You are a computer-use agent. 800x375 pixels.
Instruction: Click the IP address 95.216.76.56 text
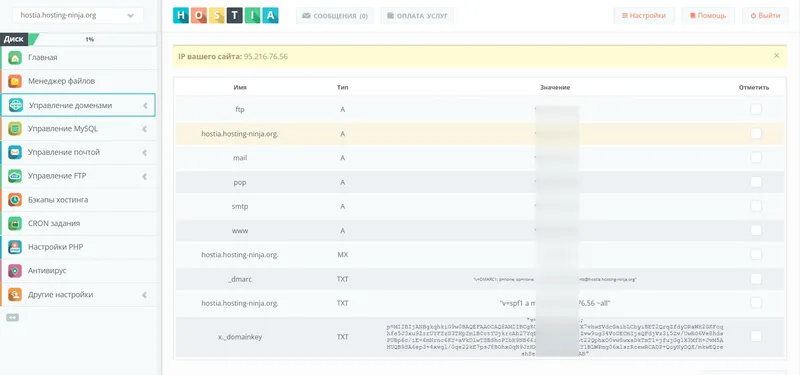tap(265, 56)
